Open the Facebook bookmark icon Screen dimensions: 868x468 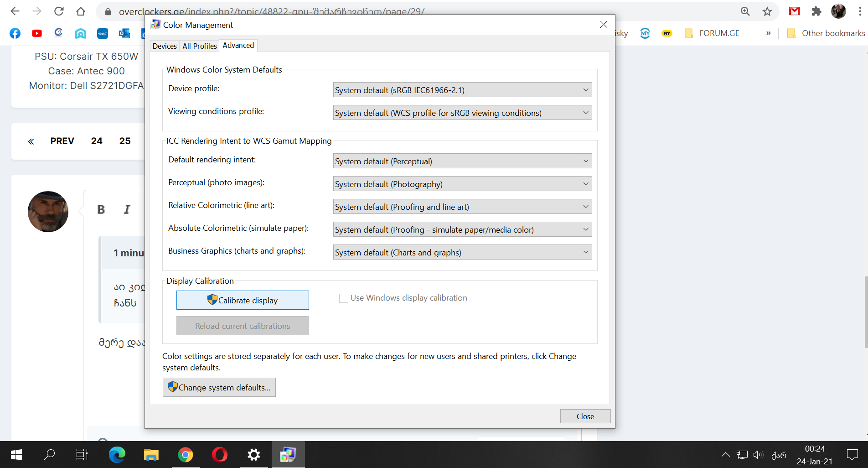click(15, 33)
